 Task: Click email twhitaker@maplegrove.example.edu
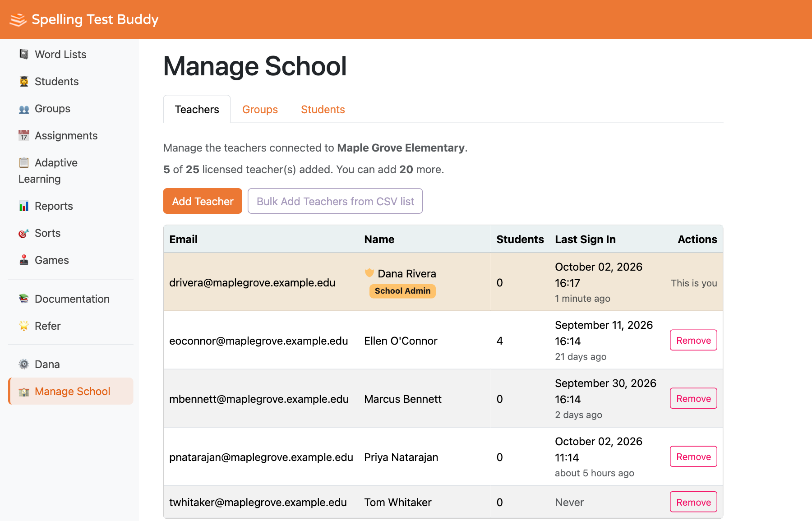point(258,502)
